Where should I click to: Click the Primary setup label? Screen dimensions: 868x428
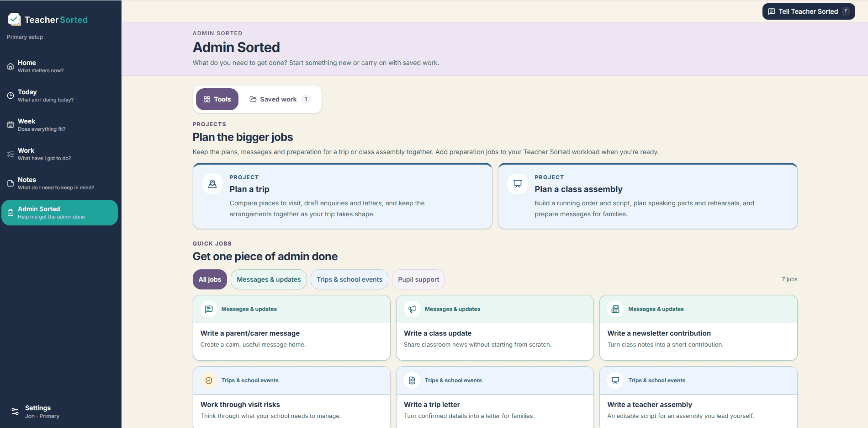tap(25, 37)
